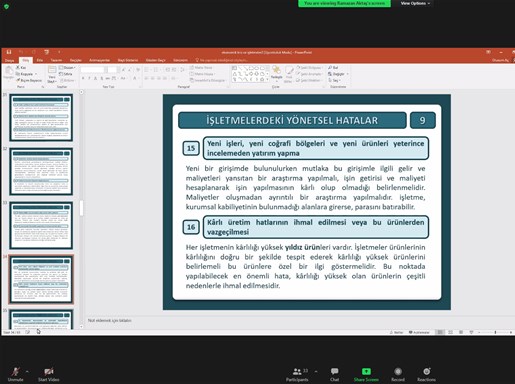Click the Şekil Efektleri button

point(309,80)
